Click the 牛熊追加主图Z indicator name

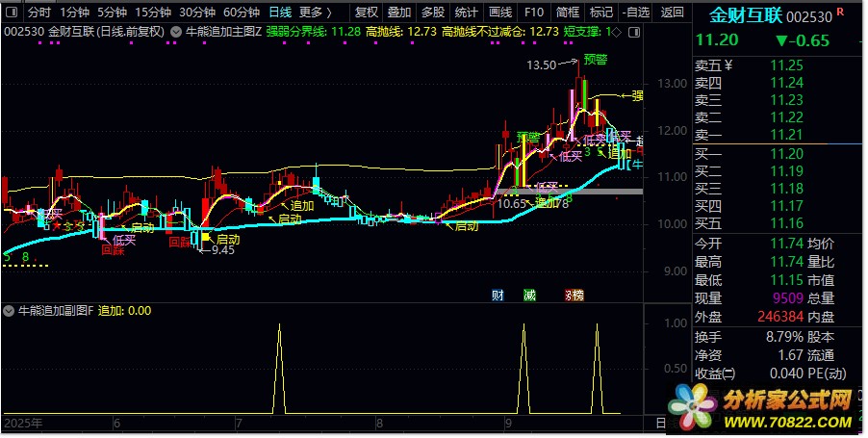(223, 32)
